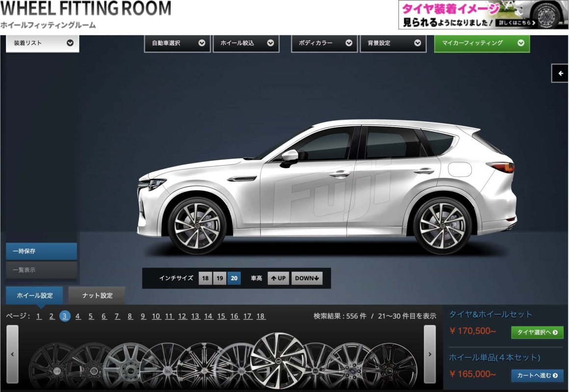The height and width of the screenshot is (392, 569).
Task: Click the カートへ進む button
Action: [x=537, y=375]
